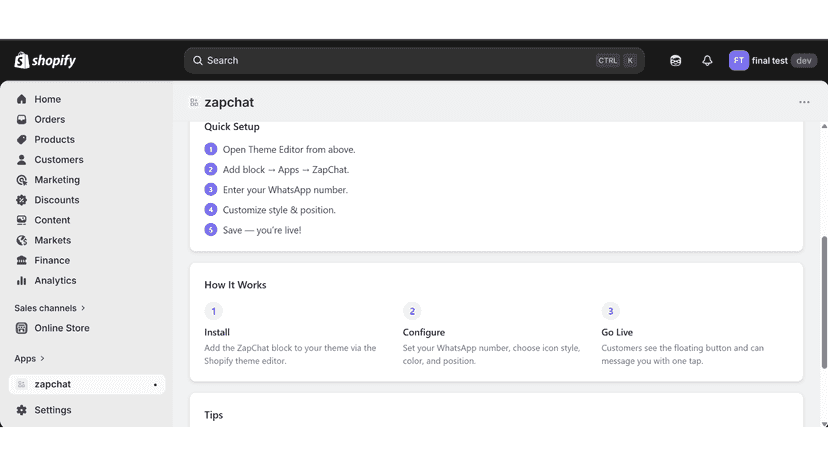Image resolution: width=828 pixels, height=466 pixels.
Task: Click the How It Works heading
Action: [235, 285]
